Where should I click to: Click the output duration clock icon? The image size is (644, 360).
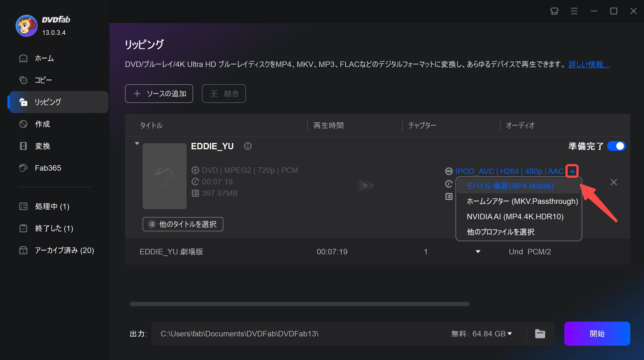click(x=449, y=184)
